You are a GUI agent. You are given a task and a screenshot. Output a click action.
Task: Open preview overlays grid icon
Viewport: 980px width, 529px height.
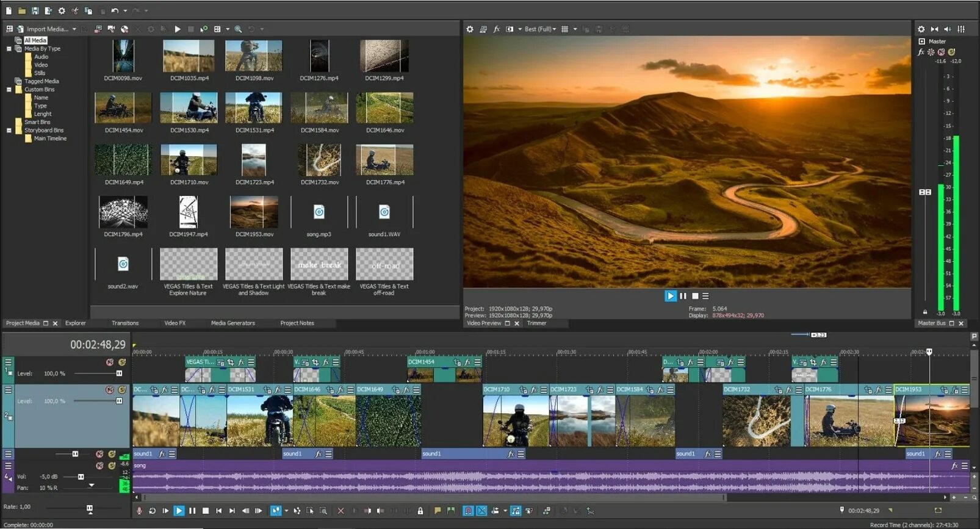[x=564, y=29]
